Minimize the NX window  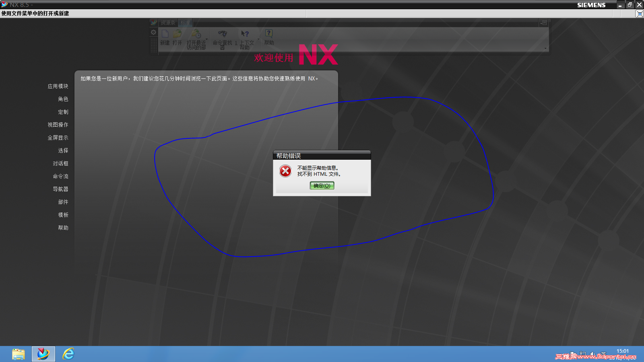coord(620,5)
